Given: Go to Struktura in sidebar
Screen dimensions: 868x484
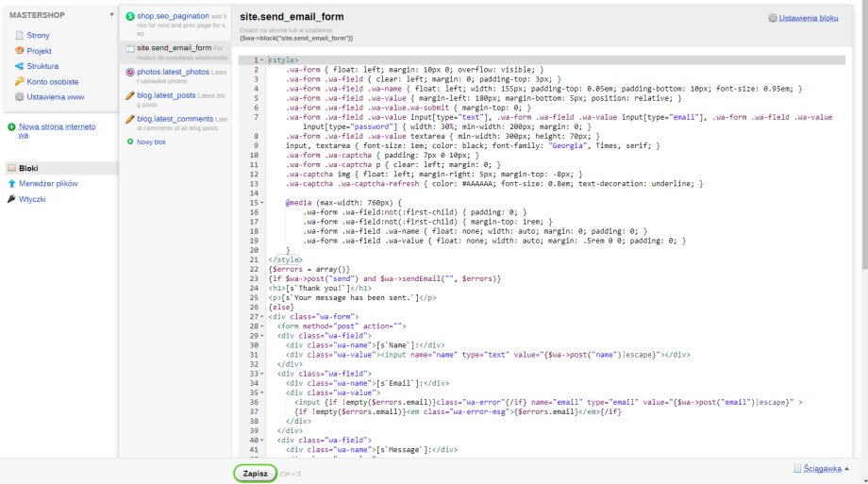Looking at the screenshot, I should coord(42,66).
